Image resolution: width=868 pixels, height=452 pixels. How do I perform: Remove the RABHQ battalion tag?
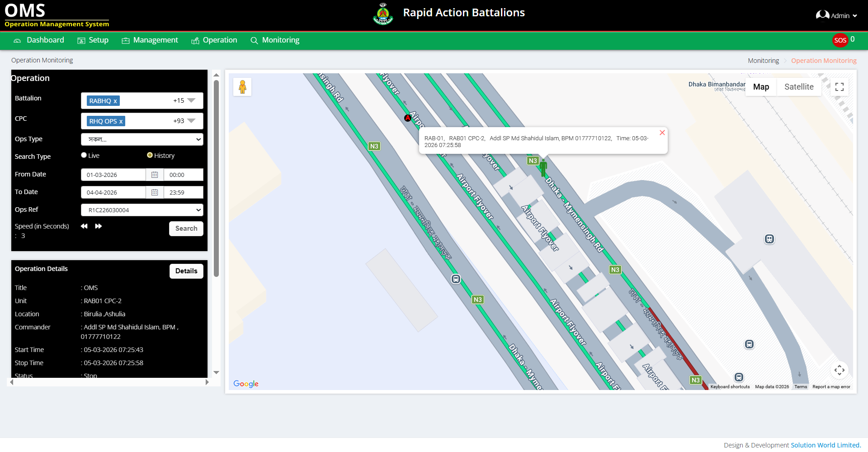pyautogui.click(x=115, y=101)
